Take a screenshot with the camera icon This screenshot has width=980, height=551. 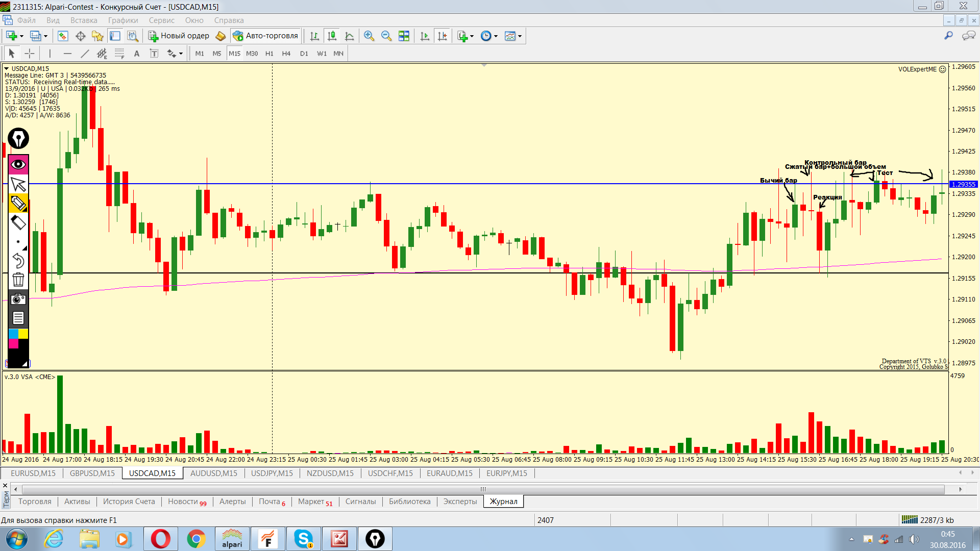18,299
